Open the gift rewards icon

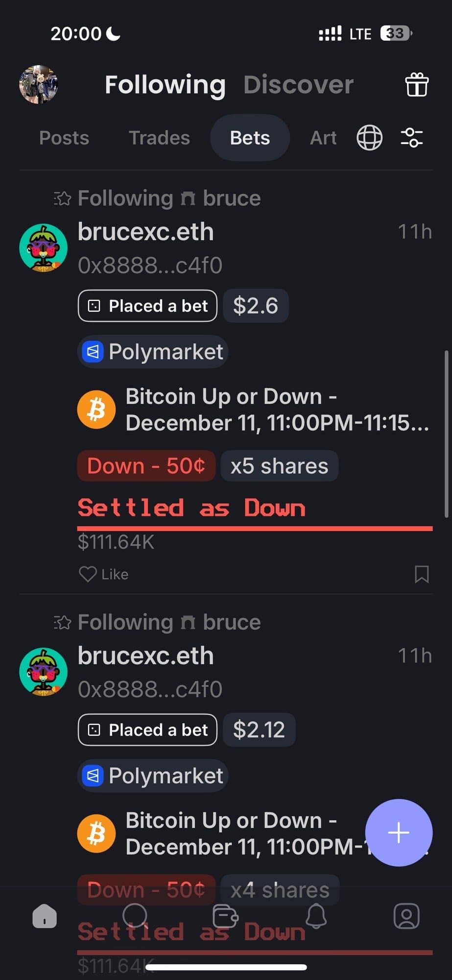(416, 85)
